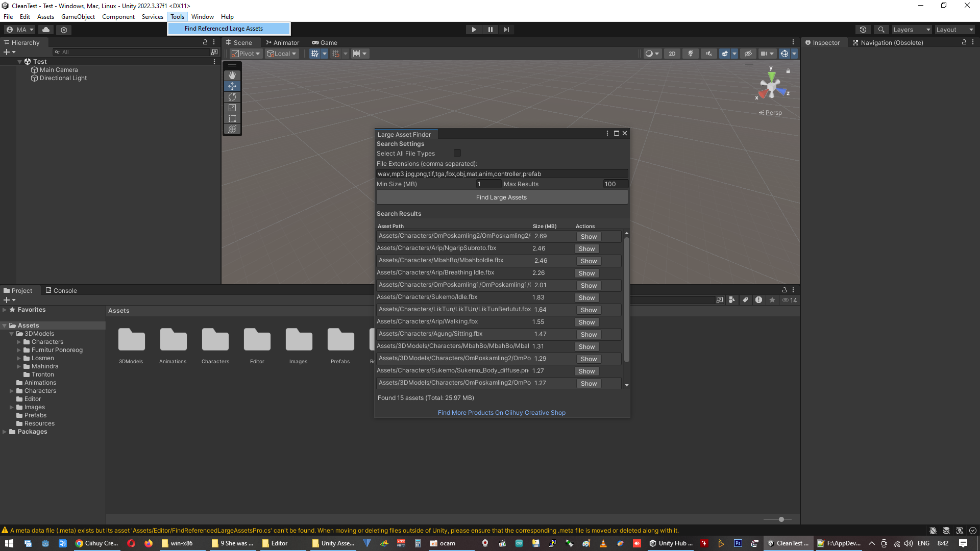This screenshot has height=551, width=980.
Task: Select the Move tool in Scene toolbar
Action: pos(232,86)
